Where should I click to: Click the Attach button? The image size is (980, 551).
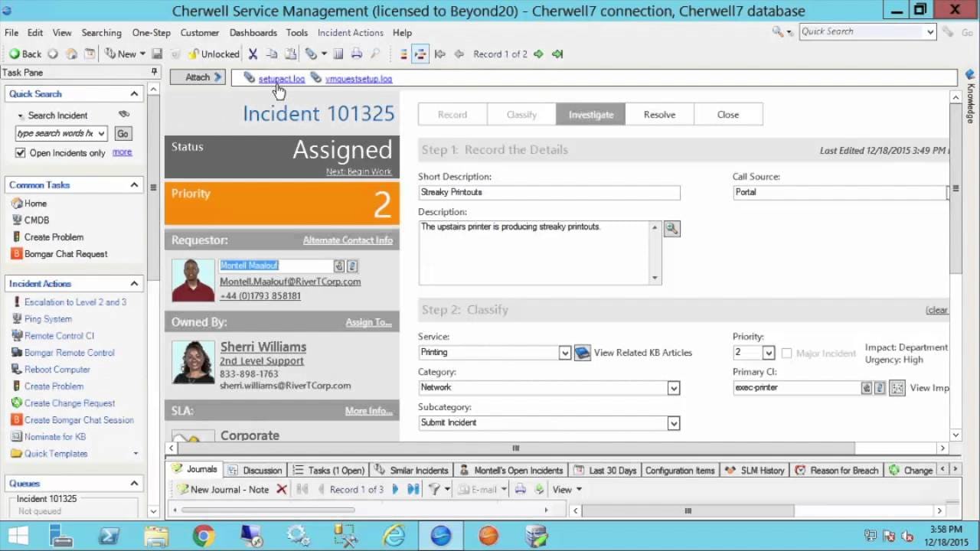(197, 77)
